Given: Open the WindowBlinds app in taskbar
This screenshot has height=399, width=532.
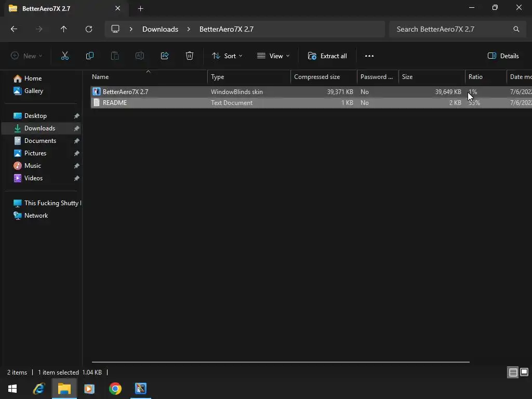Looking at the screenshot, I should [x=140, y=389].
